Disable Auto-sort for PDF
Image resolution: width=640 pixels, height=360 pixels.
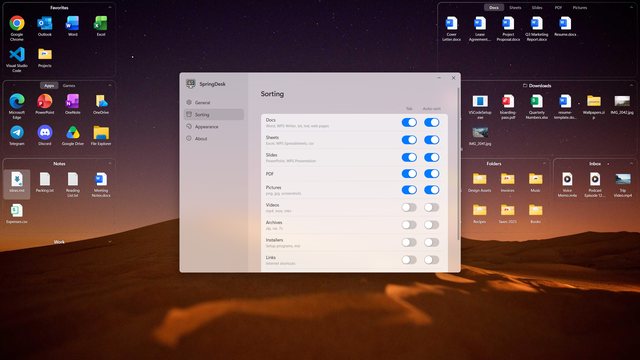pos(431,174)
